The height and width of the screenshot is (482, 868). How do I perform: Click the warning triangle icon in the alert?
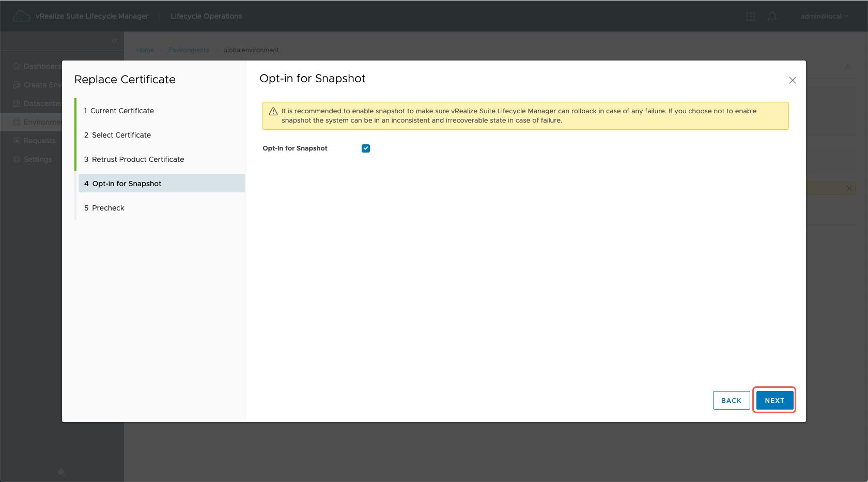273,111
